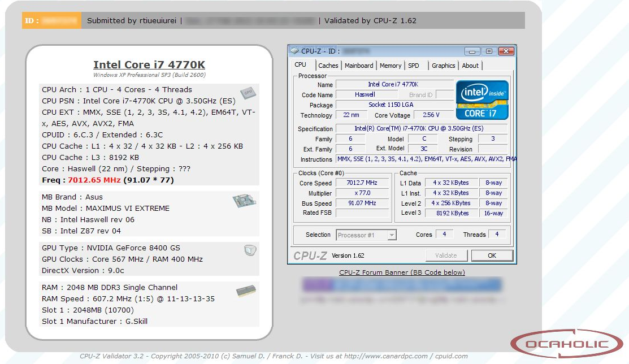The width and height of the screenshot is (629, 364).
Task: Click the Intel Core i7 4770K heading link
Action: 149,64
